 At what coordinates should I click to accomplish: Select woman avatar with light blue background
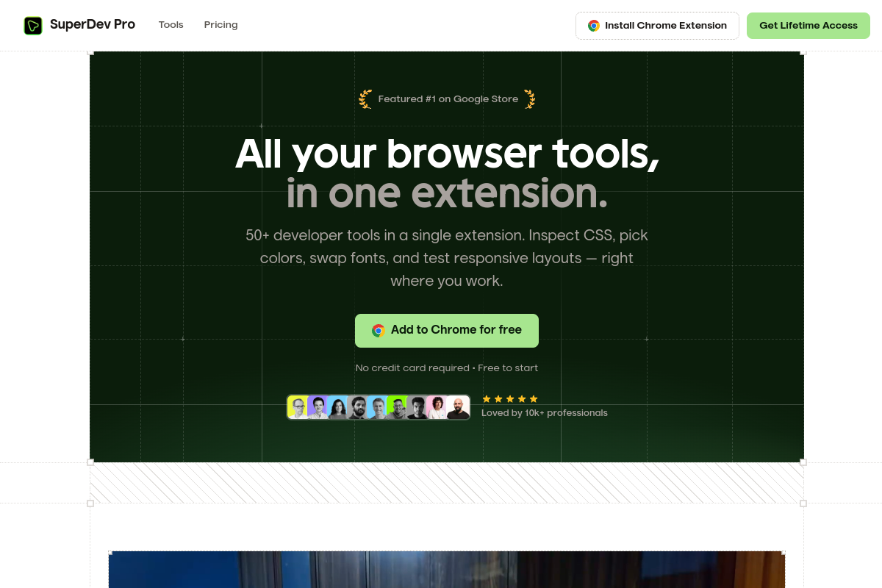point(337,407)
